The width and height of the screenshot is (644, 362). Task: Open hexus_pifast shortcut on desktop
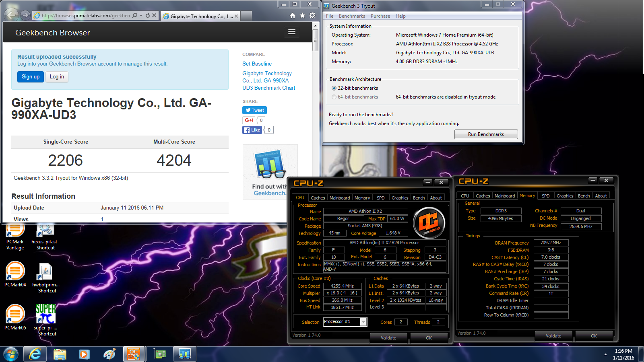click(x=45, y=237)
